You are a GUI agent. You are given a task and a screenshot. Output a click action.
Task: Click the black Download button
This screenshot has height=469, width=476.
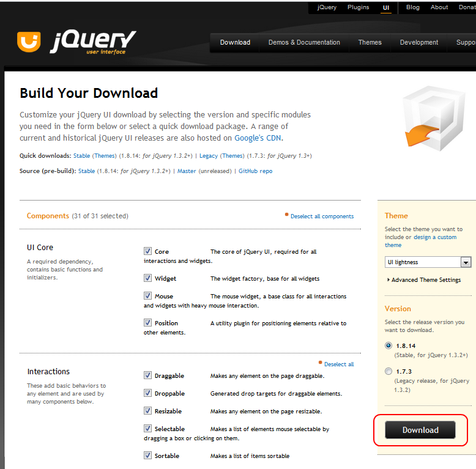point(420,430)
